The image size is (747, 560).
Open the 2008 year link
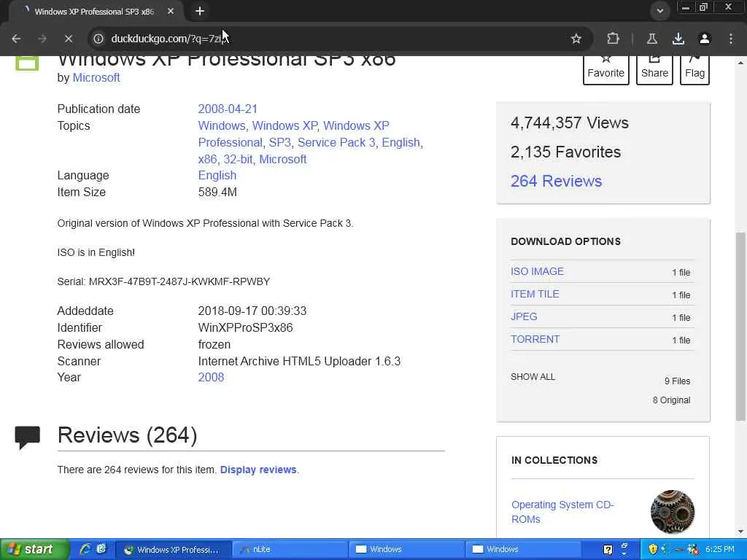[x=211, y=377]
